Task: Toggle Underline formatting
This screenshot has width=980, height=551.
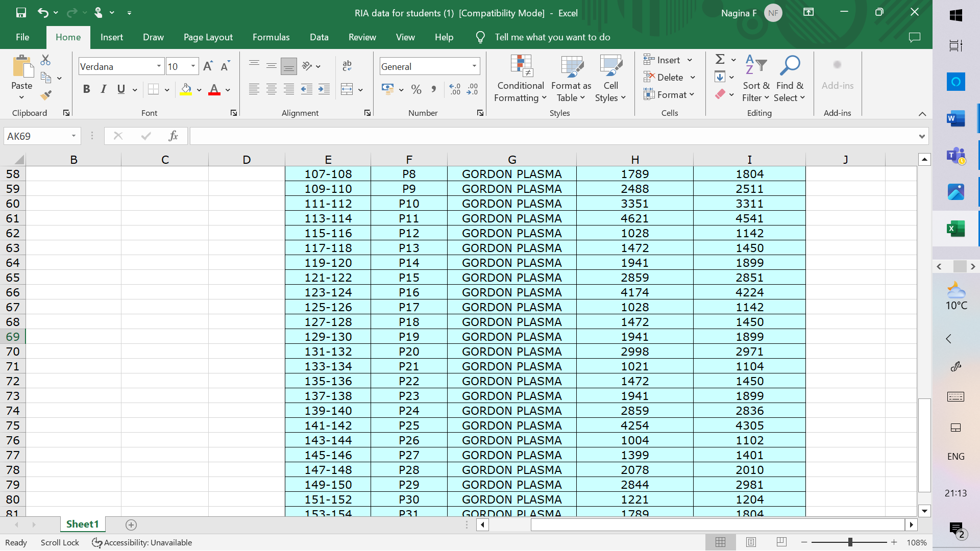Action: pyautogui.click(x=120, y=89)
